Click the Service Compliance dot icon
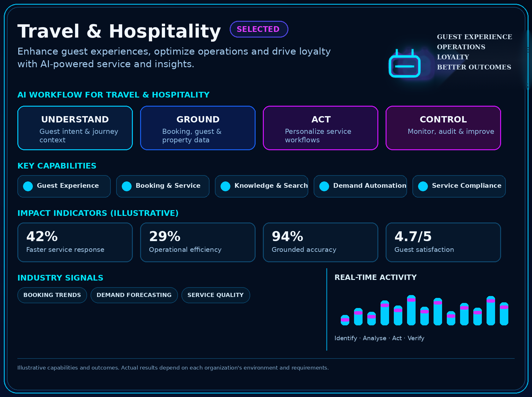 click(423, 186)
